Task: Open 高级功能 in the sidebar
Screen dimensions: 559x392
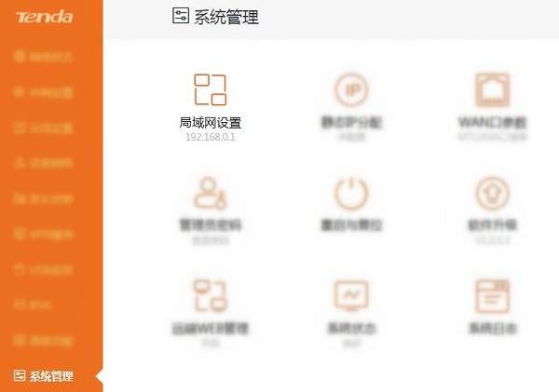Action: click(50, 341)
